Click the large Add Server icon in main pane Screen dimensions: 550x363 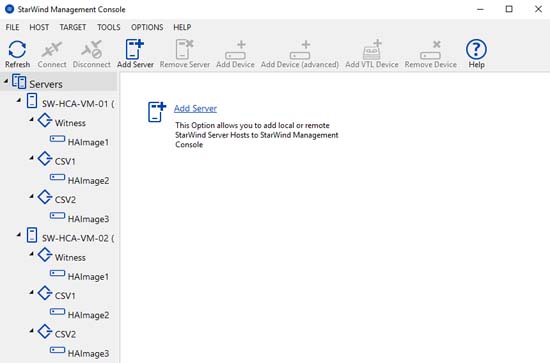coord(156,112)
